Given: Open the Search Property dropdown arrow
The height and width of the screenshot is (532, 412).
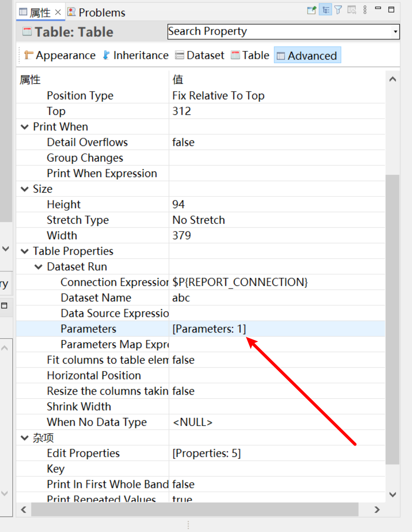Looking at the screenshot, I should coord(396,32).
